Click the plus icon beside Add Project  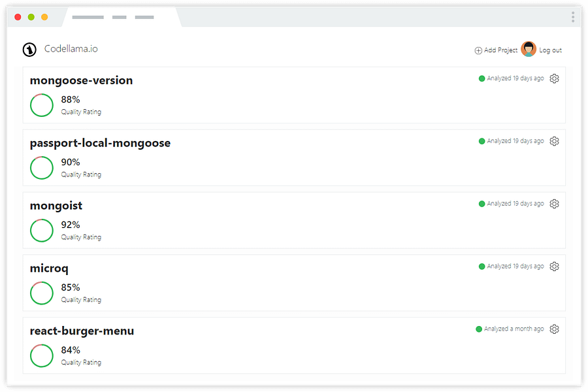tap(478, 50)
